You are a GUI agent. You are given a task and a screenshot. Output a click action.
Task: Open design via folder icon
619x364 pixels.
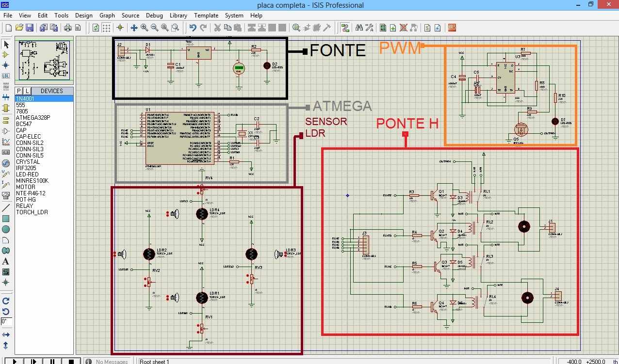(19, 28)
